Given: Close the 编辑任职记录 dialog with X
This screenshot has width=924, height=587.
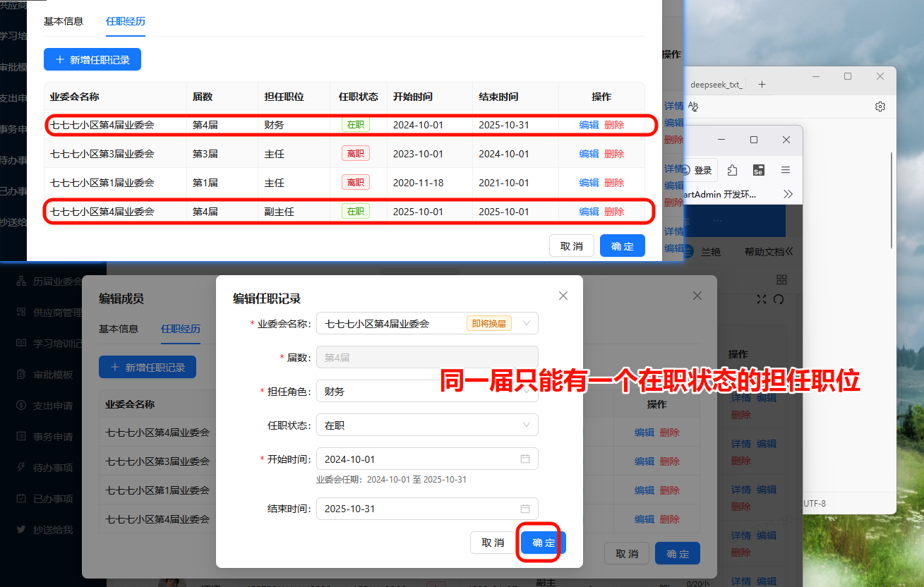Looking at the screenshot, I should (x=563, y=296).
